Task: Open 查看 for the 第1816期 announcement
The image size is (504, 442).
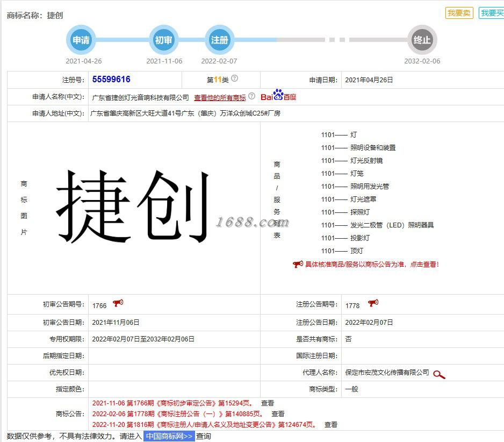Action: point(331,425)
